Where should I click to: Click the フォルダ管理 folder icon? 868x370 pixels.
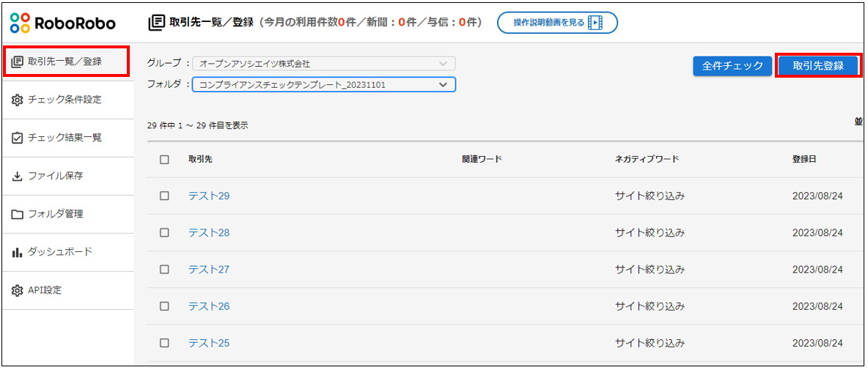18,214
